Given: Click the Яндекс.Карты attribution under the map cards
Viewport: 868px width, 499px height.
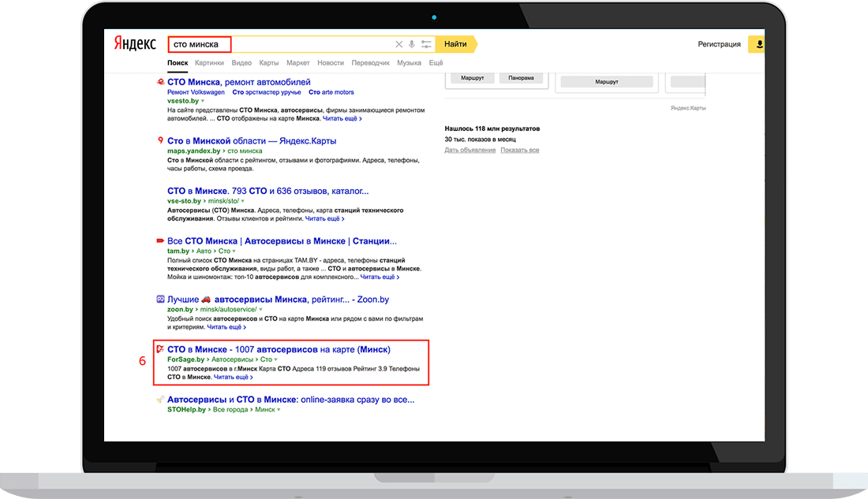Looking at the screenshot, I should coord(688,108).
